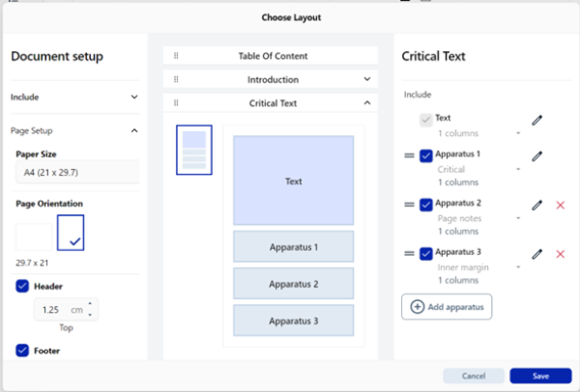Toggle the Header checkbox
580x392 pixels.
pos(22,286)
